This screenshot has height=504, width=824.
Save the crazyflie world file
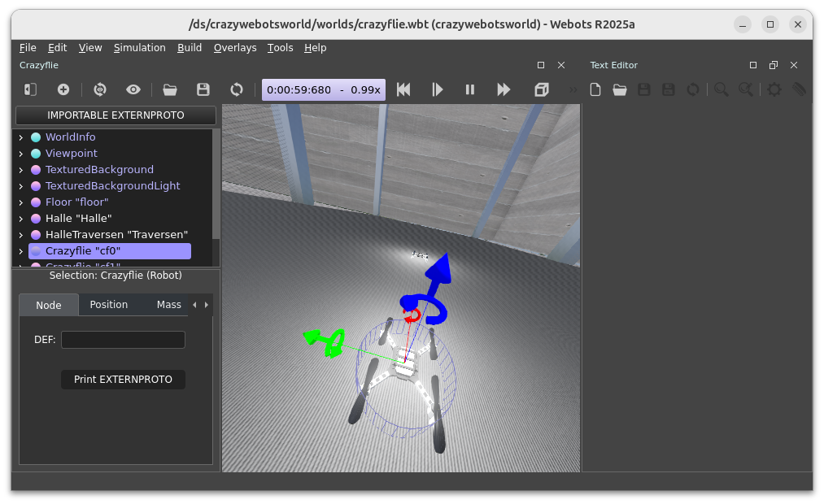click(203, 89)
